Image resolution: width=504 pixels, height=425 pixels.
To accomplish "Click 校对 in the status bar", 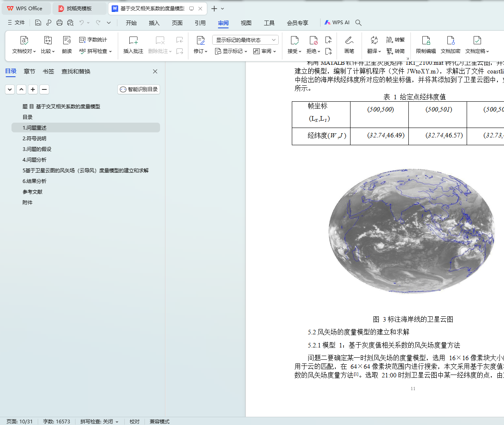I will click(135, 421).
